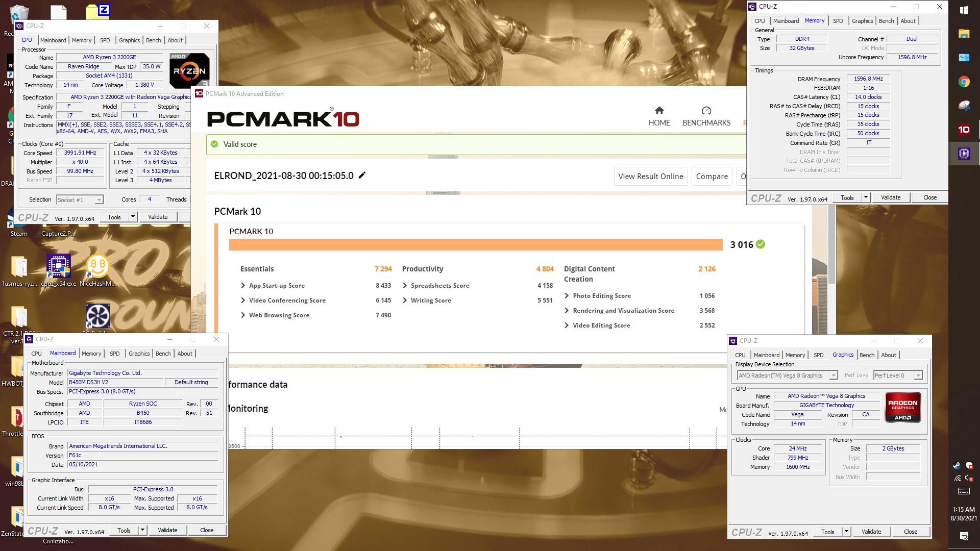Open Tools dropdown arrow in Mainboard CPU-Z window
The width and height of the screenshot is (980, 551).
[142, 530]
